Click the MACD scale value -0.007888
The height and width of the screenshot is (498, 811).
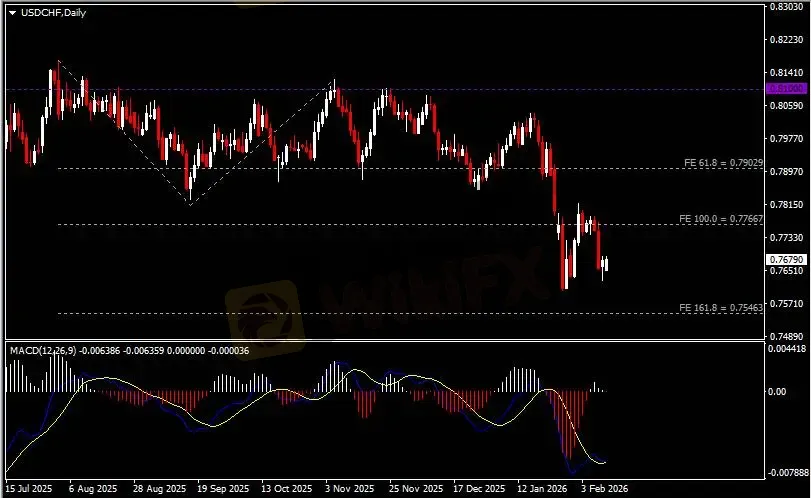(x=785, y=471)
